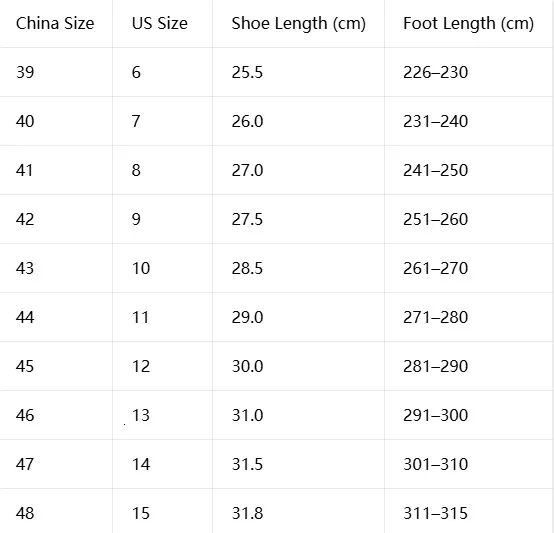
Task: Select US size 15 cell
Action: (x=141, y=514)
